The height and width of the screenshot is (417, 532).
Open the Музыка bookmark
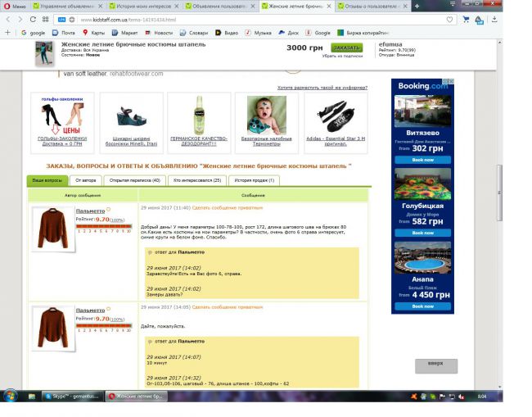pyautogui.click(x=259, y=33)
